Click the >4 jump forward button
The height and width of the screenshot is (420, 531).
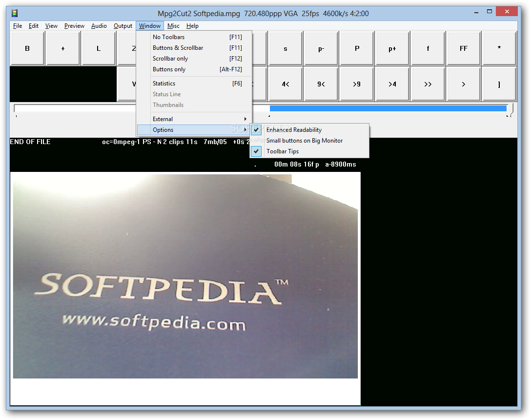pos(392,84)
